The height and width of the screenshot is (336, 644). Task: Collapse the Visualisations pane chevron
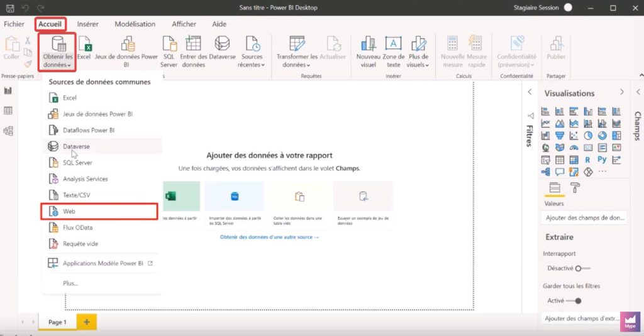pos(622,92)
